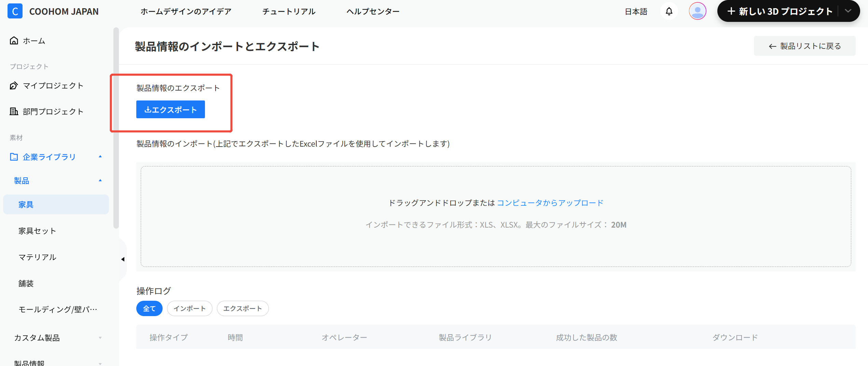Collapse the sidebar with the black arrow
This screenshot has height=366, width=868.
123,259
